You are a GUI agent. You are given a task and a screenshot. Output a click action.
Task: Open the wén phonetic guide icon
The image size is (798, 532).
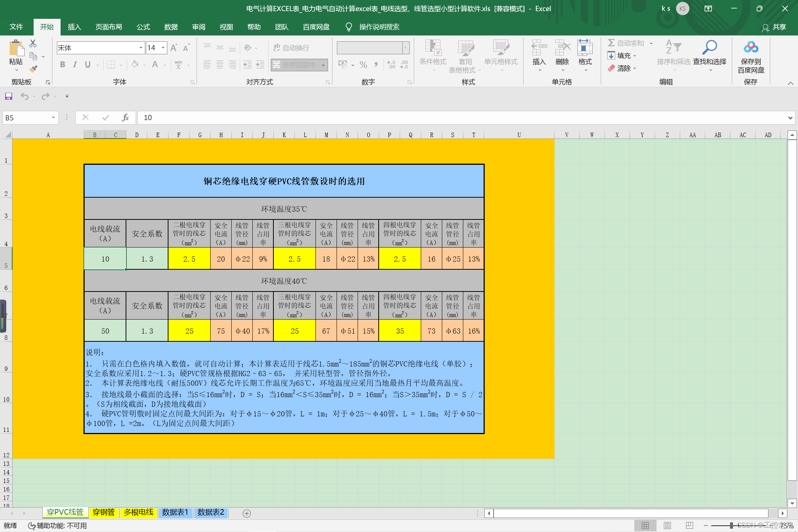click(x=178, y=65)
